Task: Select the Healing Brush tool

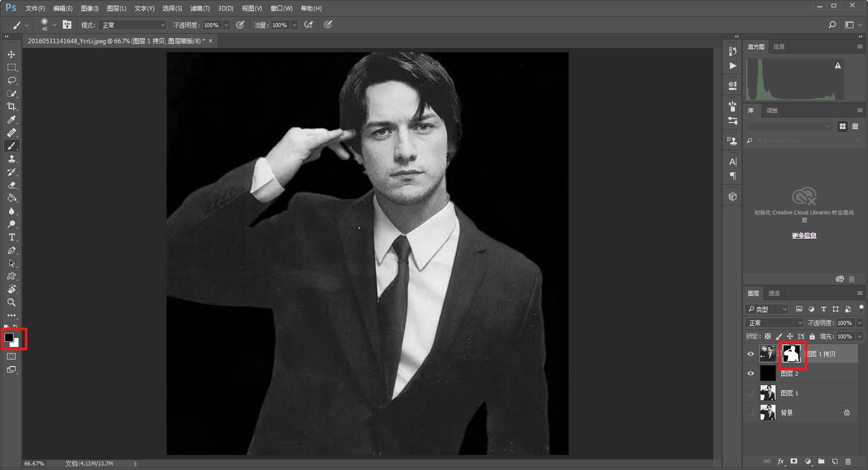Action: [12, 133]
